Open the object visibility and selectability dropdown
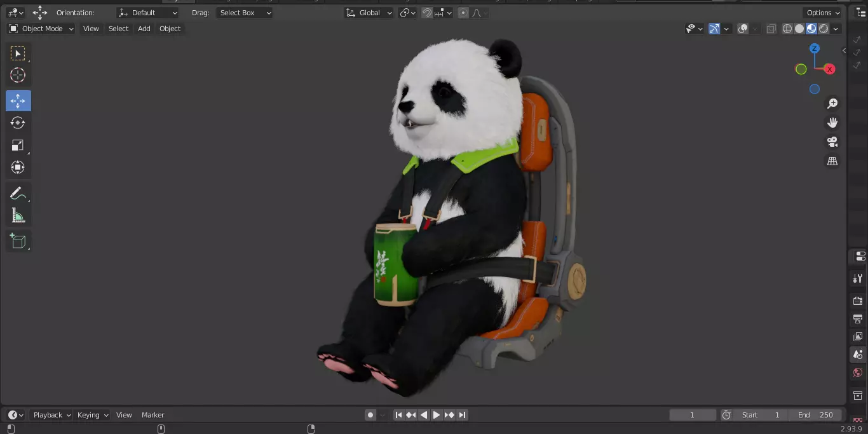Image resolution: width=868 pixels, height=434 pixels. coord(695,29)
